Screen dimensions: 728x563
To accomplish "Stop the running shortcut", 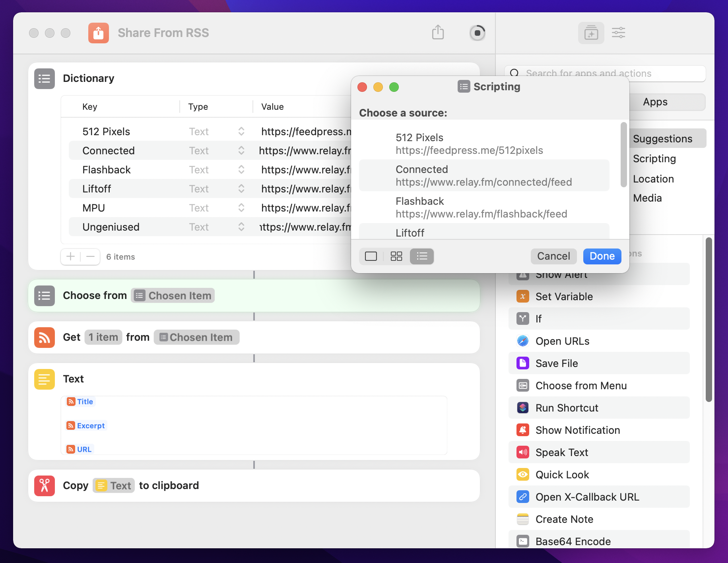I will [x=478, y=33].
